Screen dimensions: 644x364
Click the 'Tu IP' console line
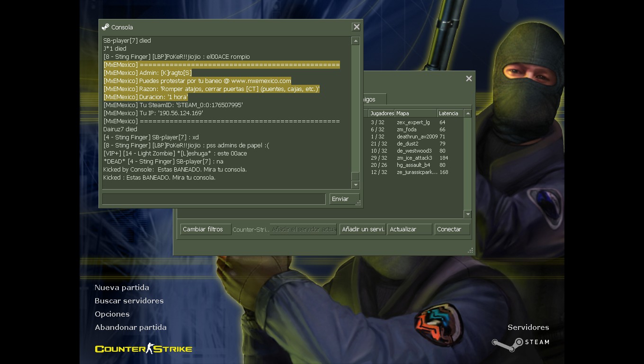pos(153,113)
